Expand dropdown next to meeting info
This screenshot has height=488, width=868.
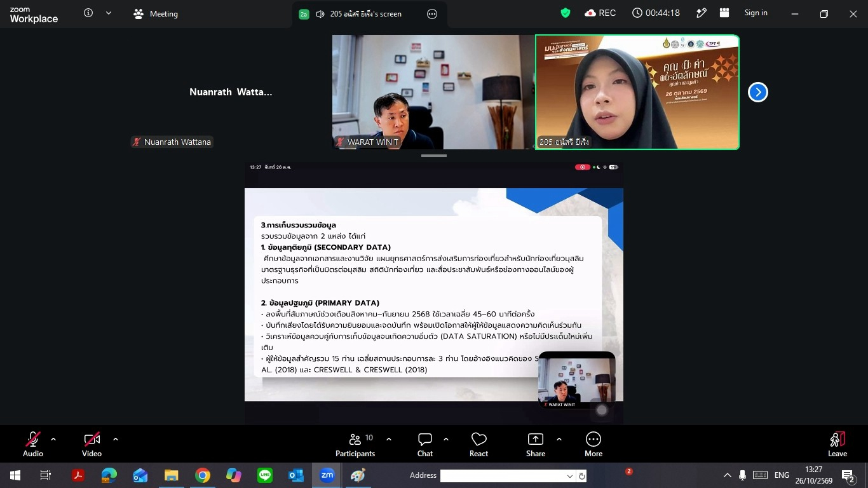point(109,13)
